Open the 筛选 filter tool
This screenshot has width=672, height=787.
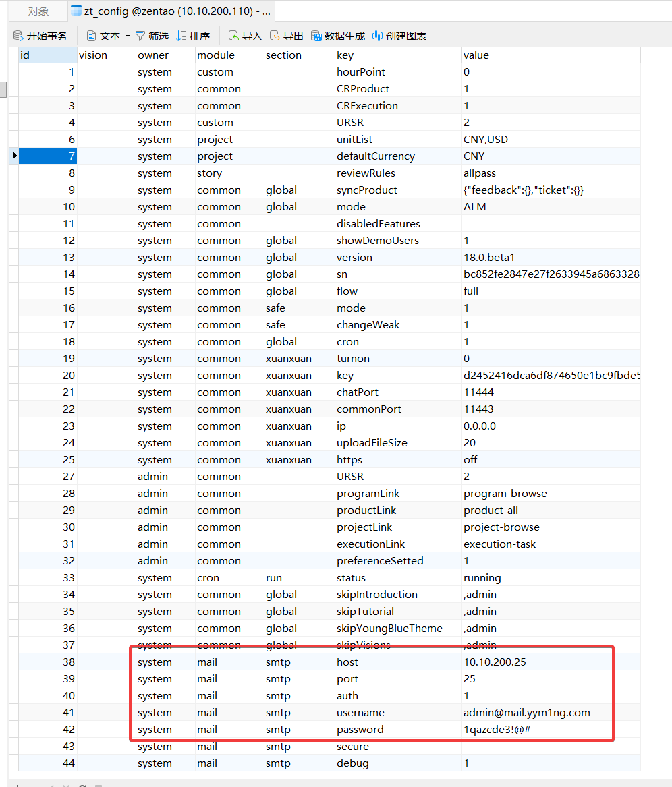140,36
